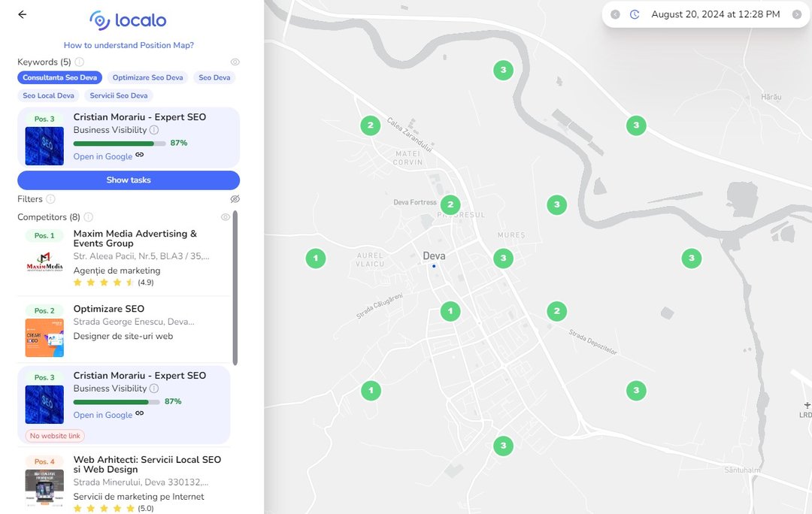Click the 87% visibility progress bar in top card
Screen dimensions: 812x514
pyautogui.click(x=119, y=143)
